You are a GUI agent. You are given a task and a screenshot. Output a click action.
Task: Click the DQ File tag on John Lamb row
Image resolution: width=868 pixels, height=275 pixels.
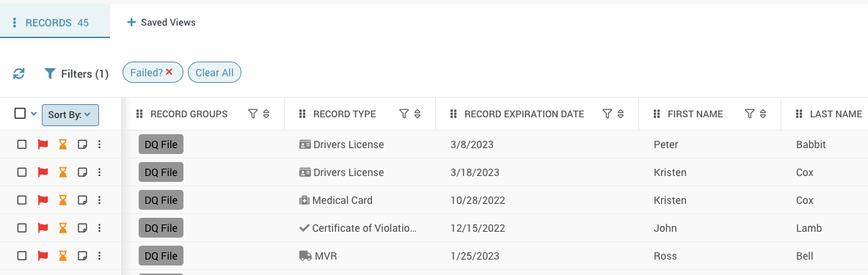(x=161, y=227)
